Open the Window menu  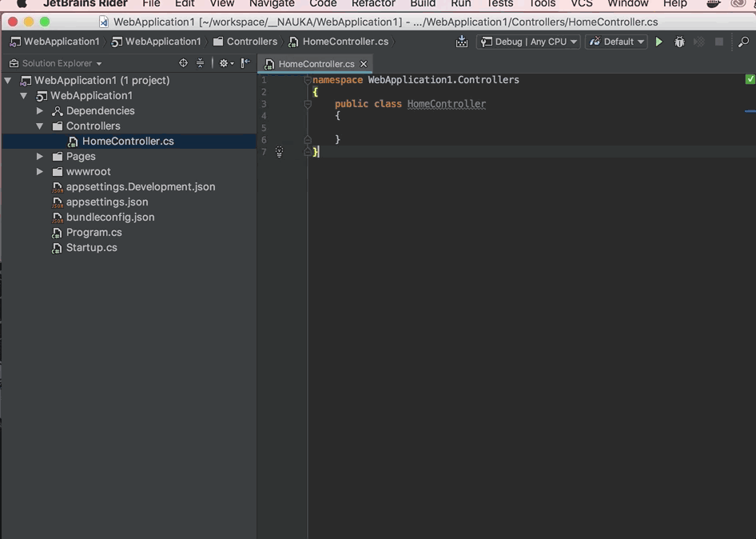tap(628, 3)
